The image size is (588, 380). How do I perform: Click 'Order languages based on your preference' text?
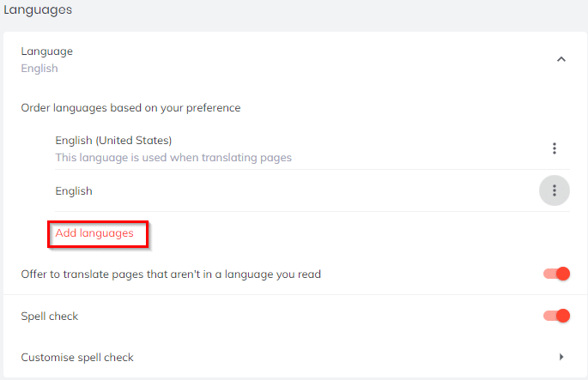pyautogui.click(x=130, y=108)
